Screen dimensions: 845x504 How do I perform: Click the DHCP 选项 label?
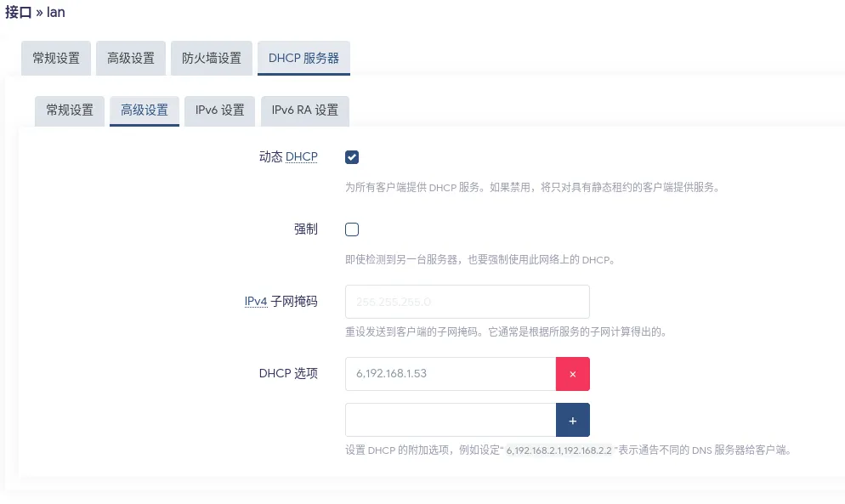[288, 374]
